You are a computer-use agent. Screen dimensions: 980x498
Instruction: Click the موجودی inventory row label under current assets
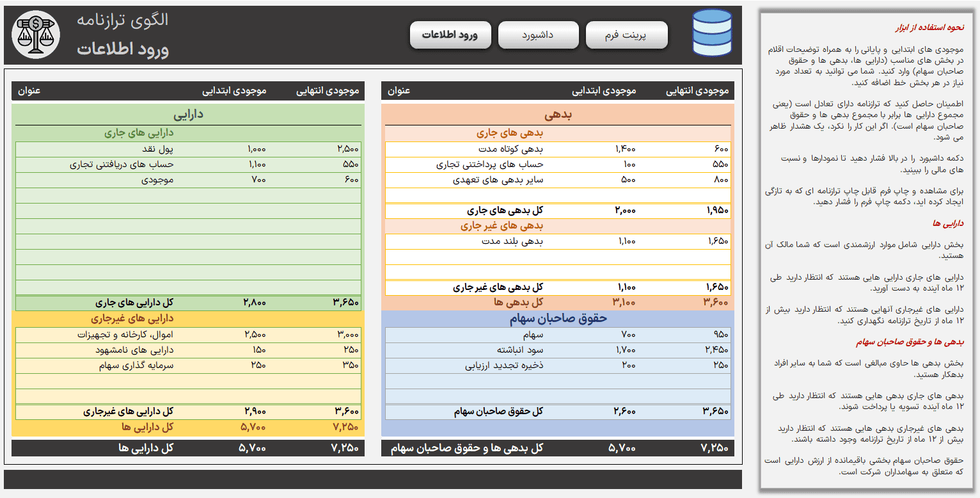(x=157, y=180)
